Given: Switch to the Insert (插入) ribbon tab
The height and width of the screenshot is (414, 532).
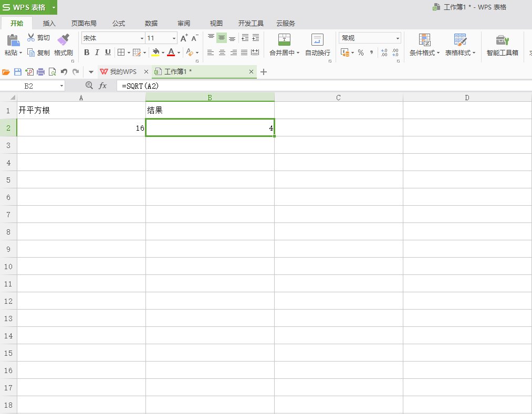Looking at the screenshot, I should (x=49, y=24).
